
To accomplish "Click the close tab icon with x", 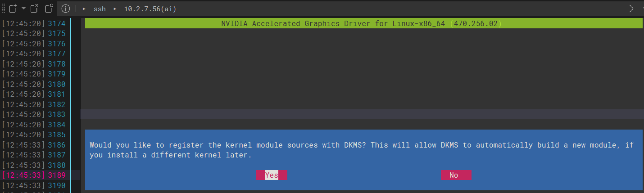I will click(x=34, y=8).
